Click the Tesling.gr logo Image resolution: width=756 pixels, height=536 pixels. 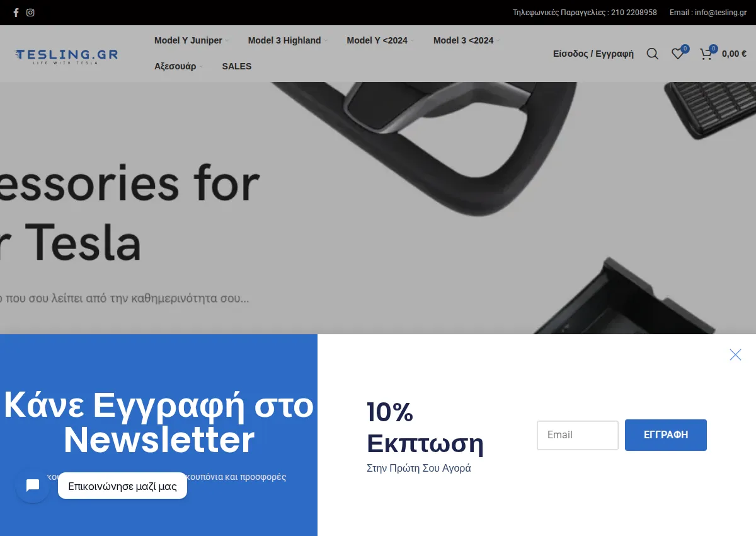click(x=66, y=56)
